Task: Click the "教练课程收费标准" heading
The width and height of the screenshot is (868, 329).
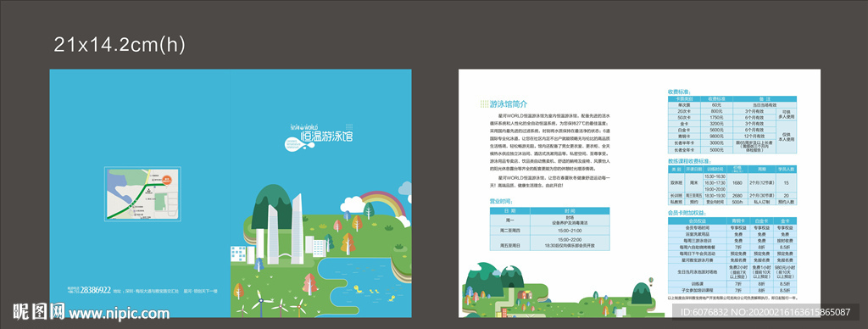Action: pos(688,160)
